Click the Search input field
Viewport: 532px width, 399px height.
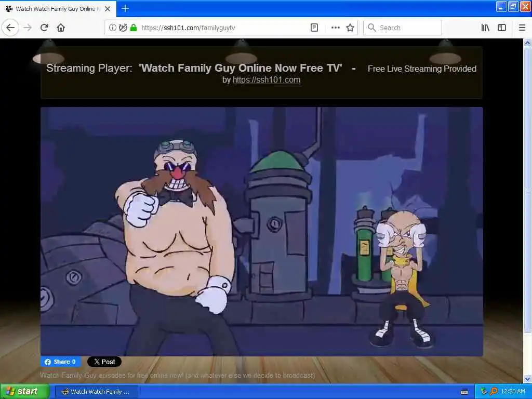click(x=403, y=28)
